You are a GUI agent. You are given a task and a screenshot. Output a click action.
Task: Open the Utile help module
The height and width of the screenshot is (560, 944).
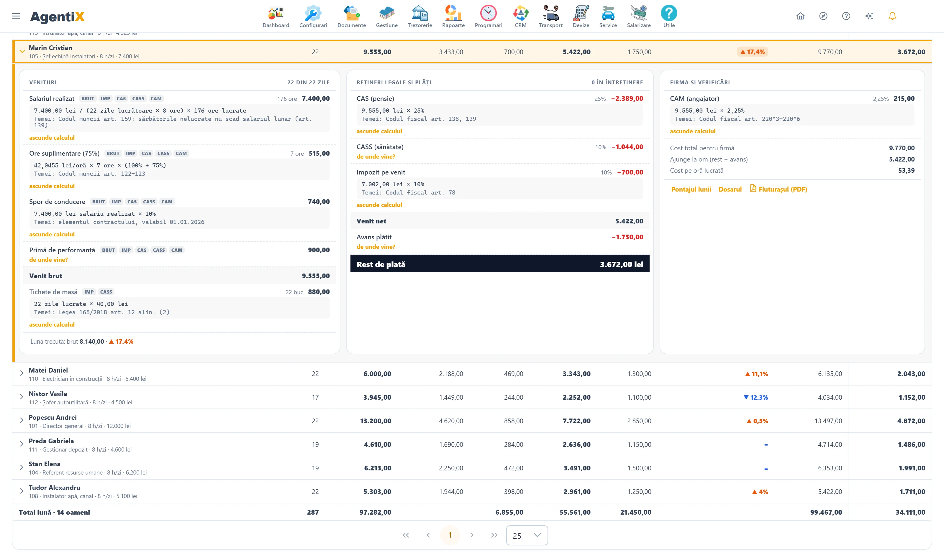669,16
